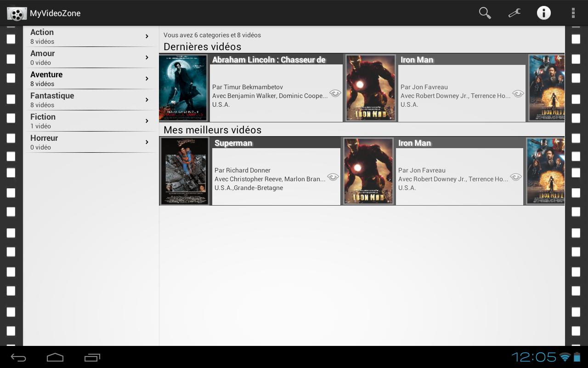
Task: Click "Par Jon Favreau" in Mes meilleurs vidéos
Action: coord(422,170)
